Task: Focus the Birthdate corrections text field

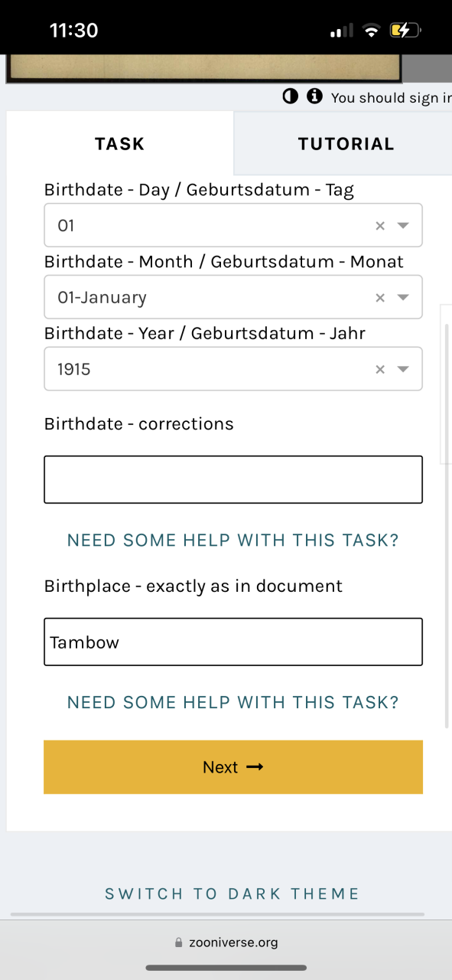Action: [233, 480]
